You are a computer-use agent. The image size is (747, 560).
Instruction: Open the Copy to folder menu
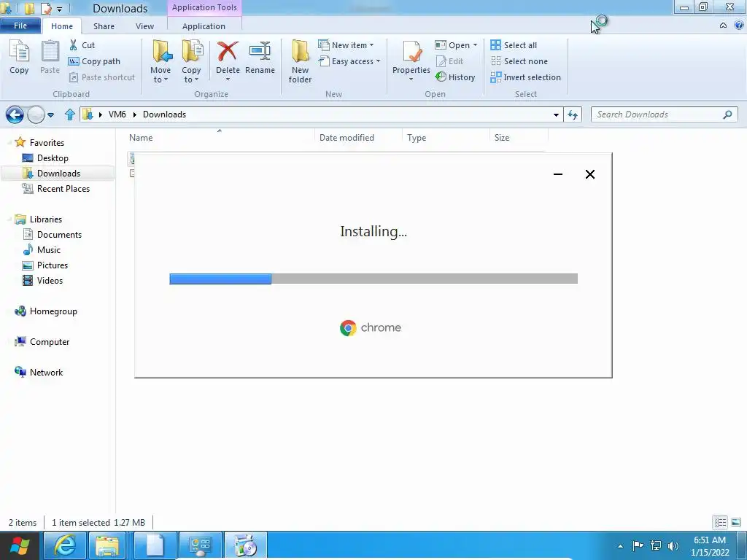191,61
